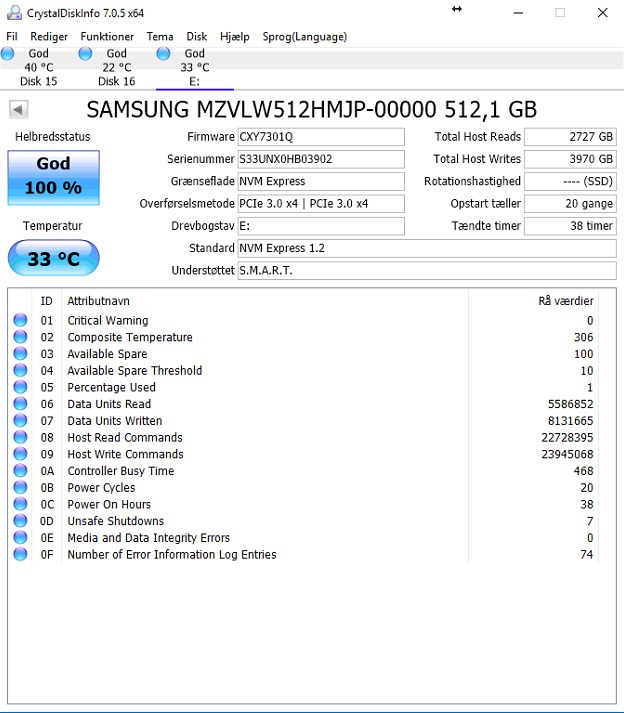
Task: Open the Disk menu
Action: [196, 36]
